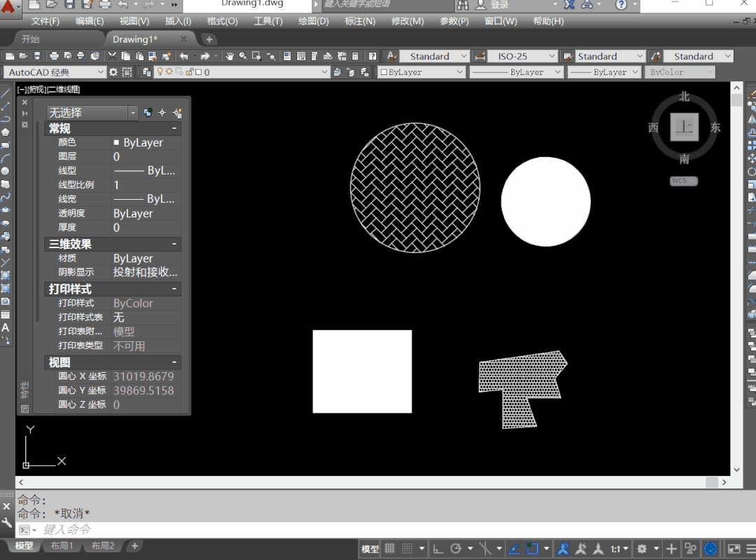Screen dimensions: 756x560
Task: Open the 文件(F) menu
Action: pyautogui.click(x=46, y=21)
